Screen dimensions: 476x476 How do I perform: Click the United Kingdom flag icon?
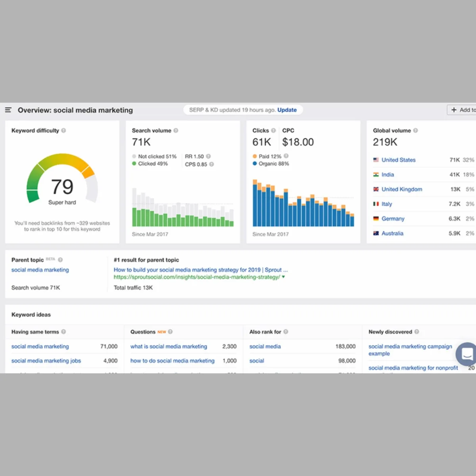pos(376,189)
